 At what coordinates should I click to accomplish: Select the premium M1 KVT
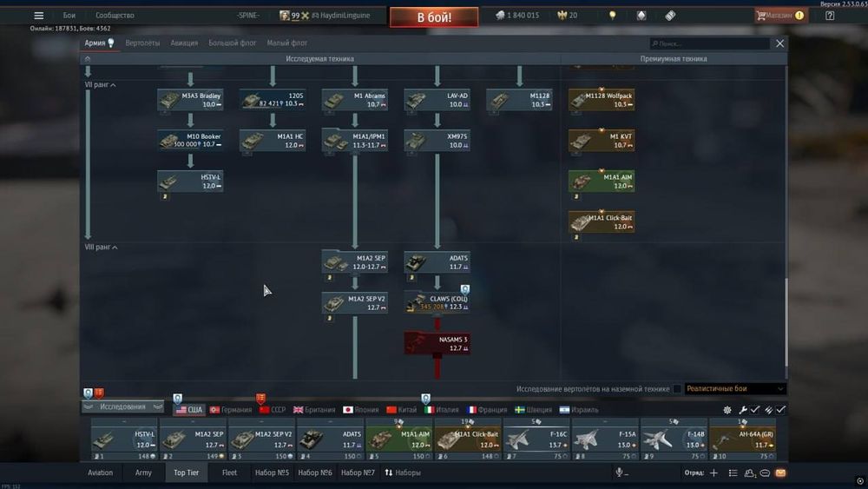pos(602,141)
